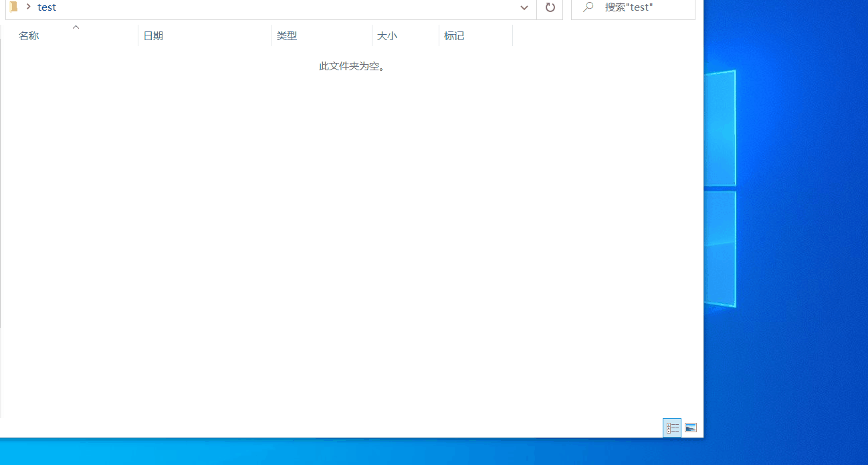
Task: Click the folder icon in the address bar
Action: click(x=13, y=7)
